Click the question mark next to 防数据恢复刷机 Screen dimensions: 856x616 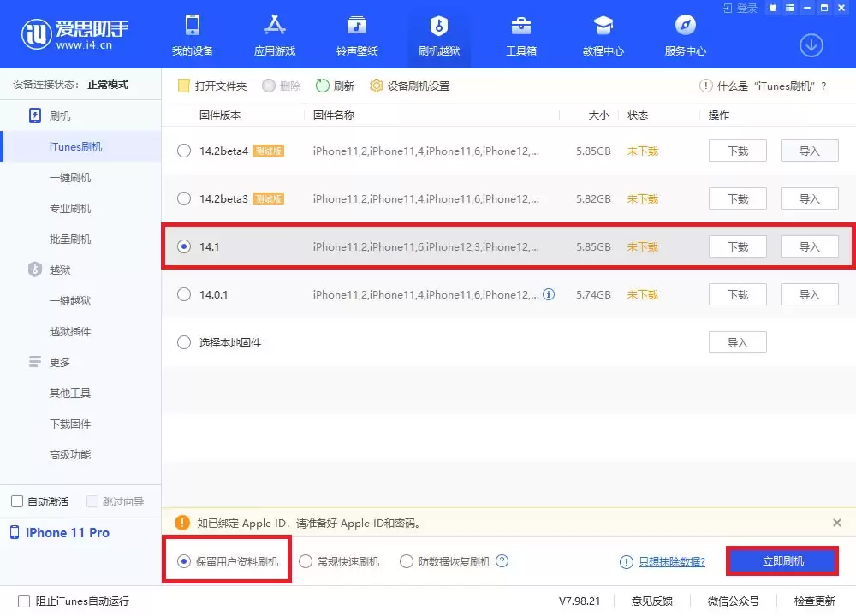click(x=502, y=561)
